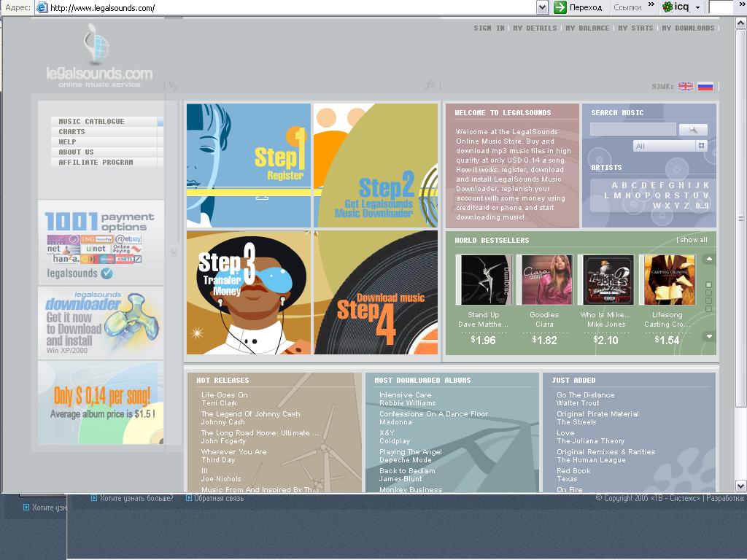Click the Only $0,14 per song banner
The width and height of the screenshot is (747, 560).
[101, 402]
